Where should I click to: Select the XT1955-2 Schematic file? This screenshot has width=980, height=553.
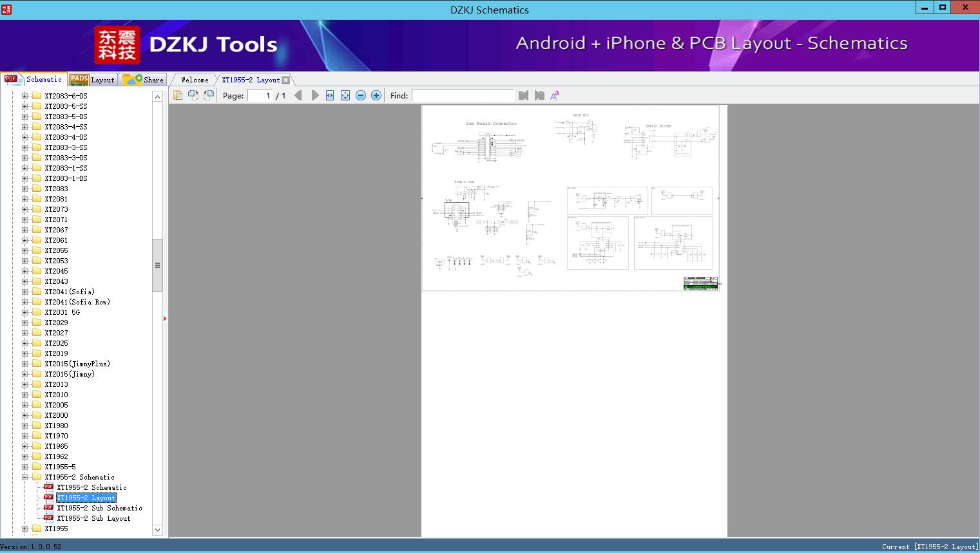pos(91,487)
